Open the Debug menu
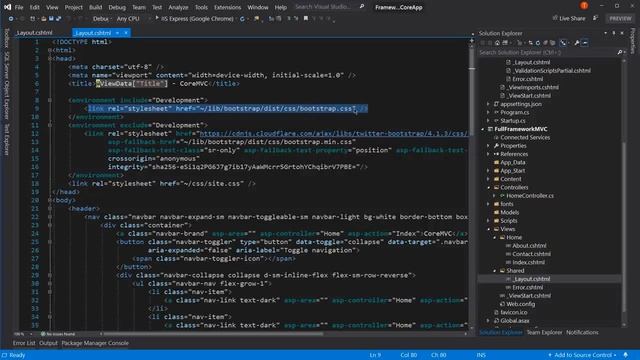Screen dimensions: 640x360 (117, 7)
